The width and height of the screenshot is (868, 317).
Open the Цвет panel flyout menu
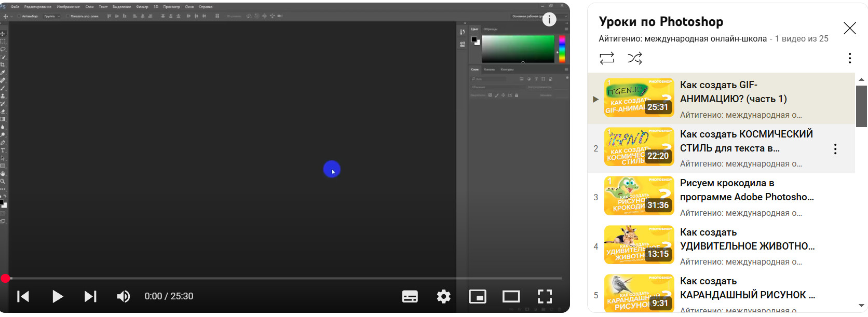point(566,29)
